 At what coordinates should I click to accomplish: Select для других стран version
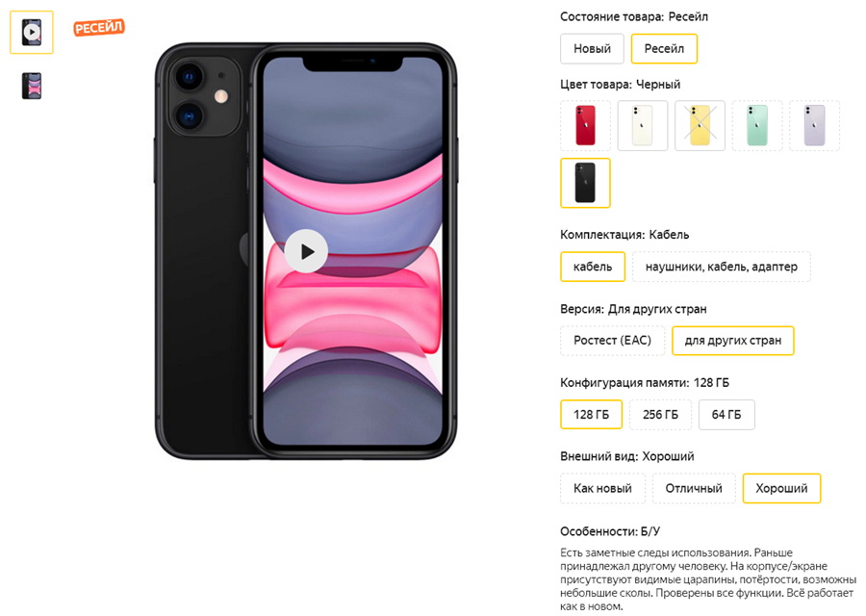733,341
